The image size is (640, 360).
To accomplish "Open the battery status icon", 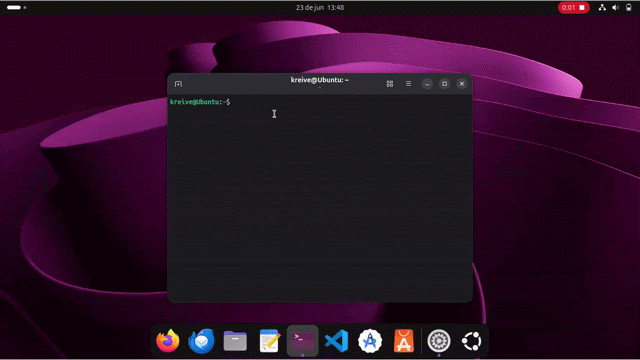I will [x=629, y=7].
